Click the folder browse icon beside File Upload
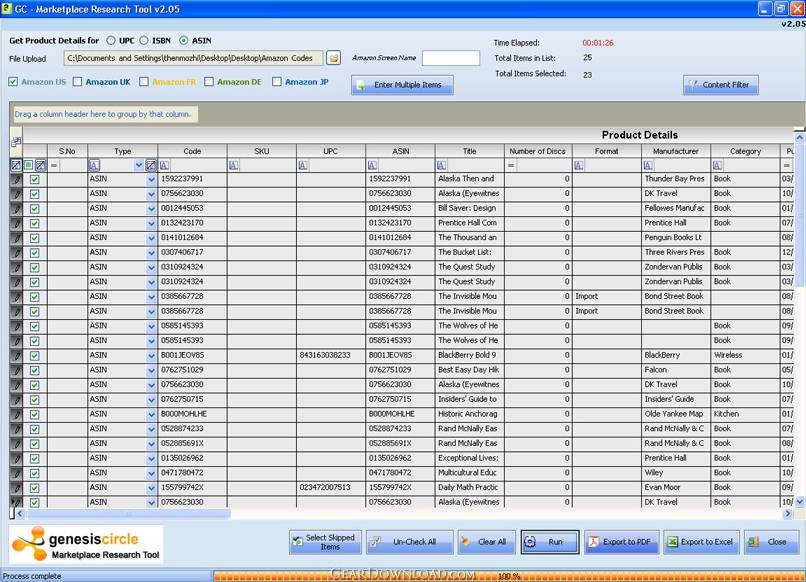806x582 pixels. click(x=334, y=58)
